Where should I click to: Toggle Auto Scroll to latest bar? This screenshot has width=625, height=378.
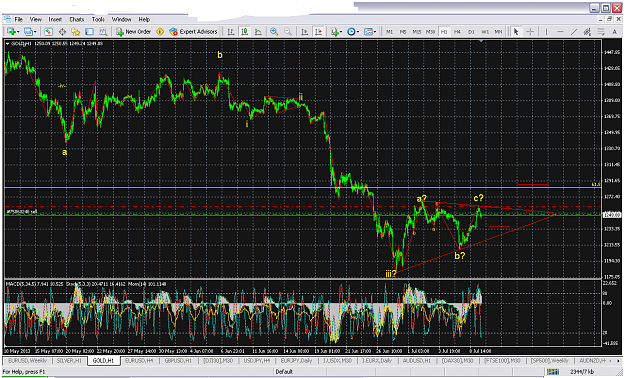305,32
